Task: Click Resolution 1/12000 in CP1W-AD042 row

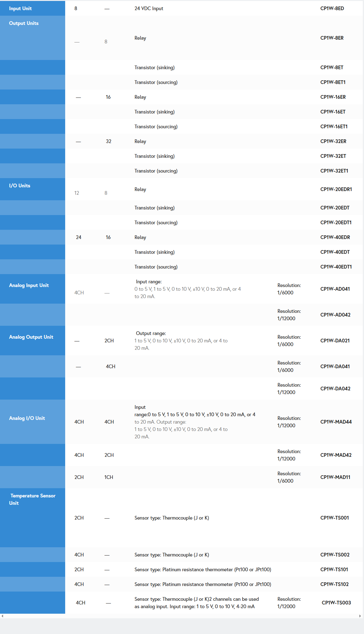Action: [289, 315]
